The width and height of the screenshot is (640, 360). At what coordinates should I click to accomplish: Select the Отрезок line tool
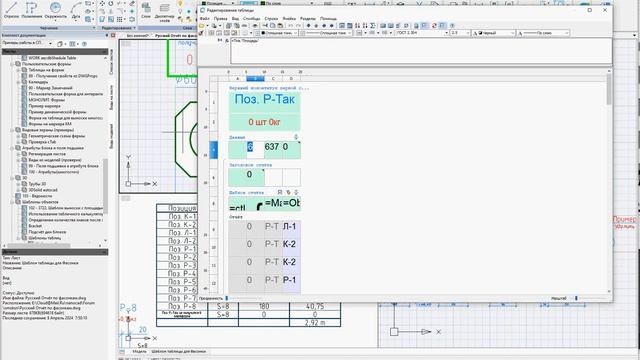coord(11,10)
